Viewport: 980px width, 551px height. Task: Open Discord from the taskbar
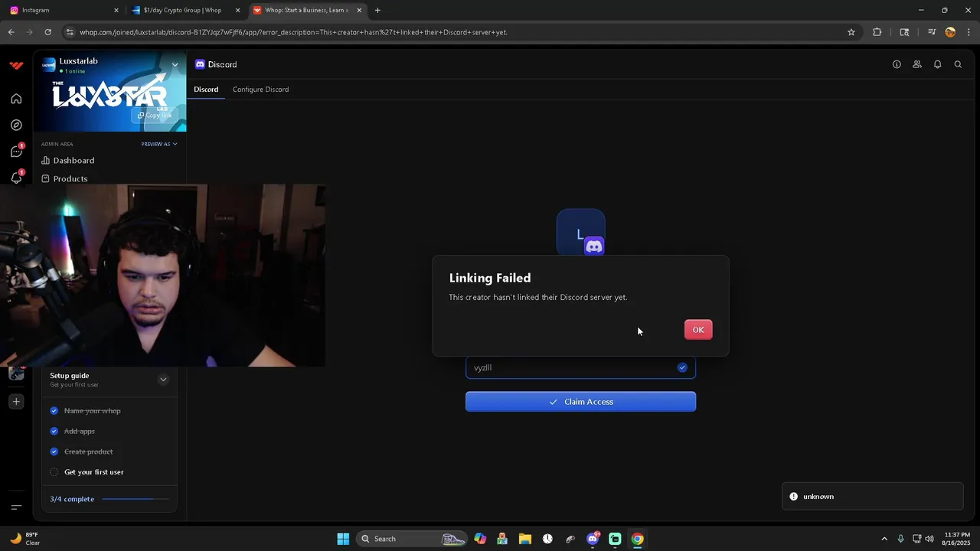(593, 539)
